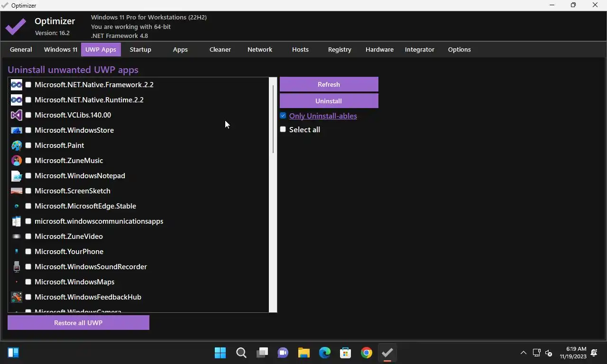Uncheck Only Uninstall-ables option
Screen dimensions: 607x364
[x=283, y=116]
